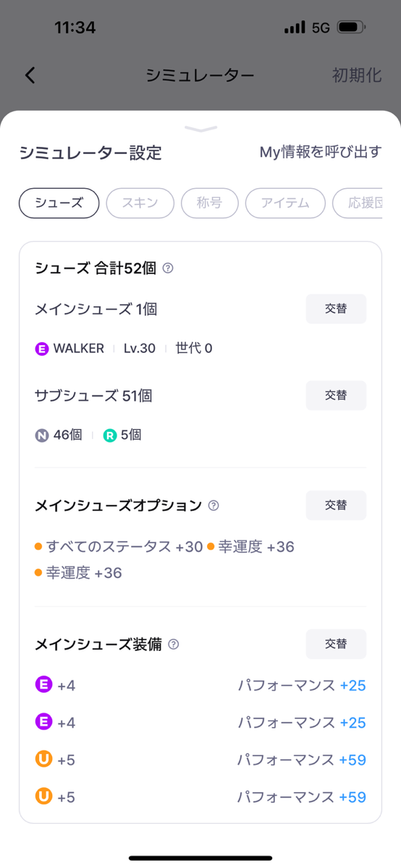Tap 交替 button for メインシューズ
The image size is (401, 868).
(x=336, y=309)
